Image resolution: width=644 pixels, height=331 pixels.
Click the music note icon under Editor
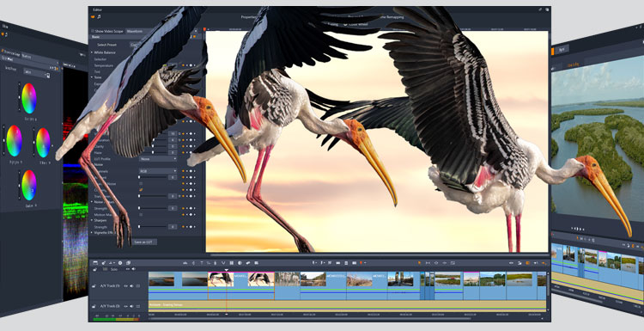pyautogui.click(x=99, y=16)
